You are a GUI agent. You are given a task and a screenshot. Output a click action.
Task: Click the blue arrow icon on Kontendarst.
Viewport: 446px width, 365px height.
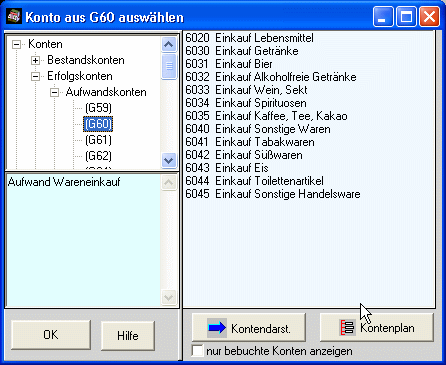217,328
